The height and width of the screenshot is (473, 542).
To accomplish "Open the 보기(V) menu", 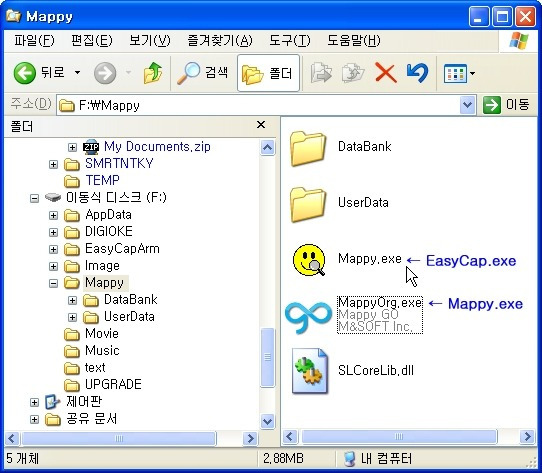I will [x=150, y=41].
